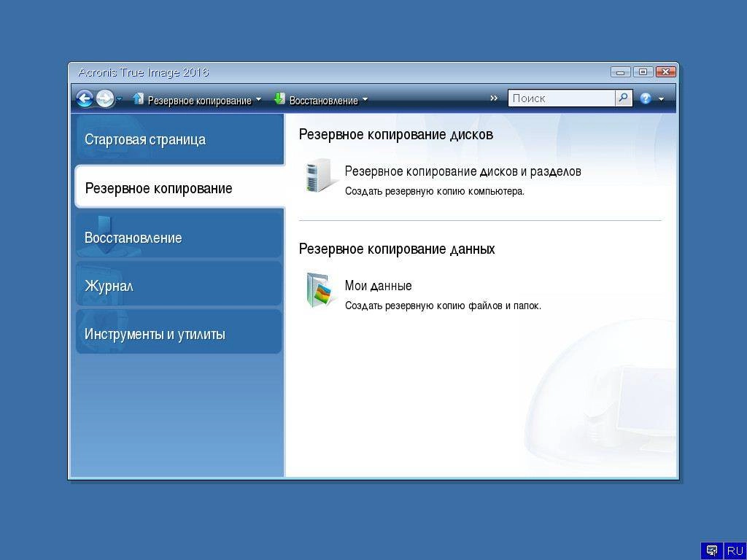Click the network tray icon in the corner
This screenshot has height=560, width=747.
tap(712, 551)
